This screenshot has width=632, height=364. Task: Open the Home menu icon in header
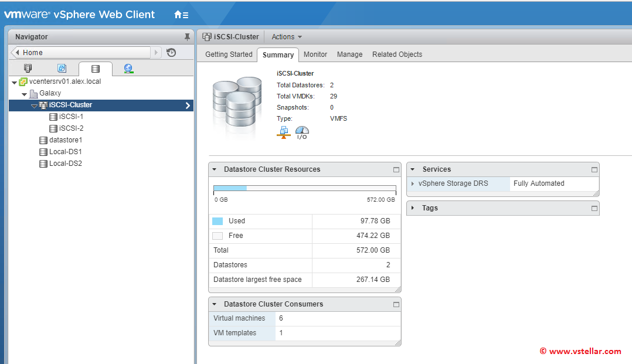coord(181,15)
